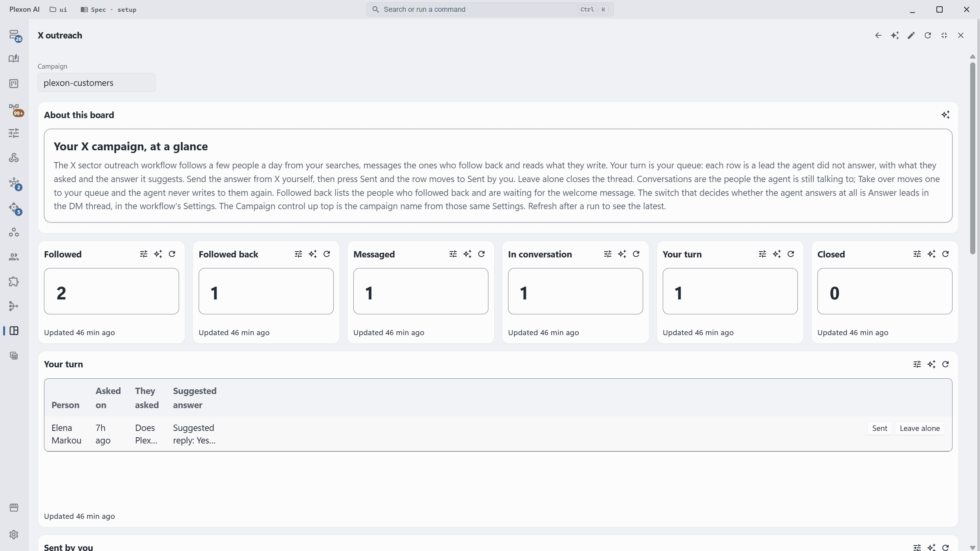Edit the board with the pencil icon
The image size is (980, 551).
pos(911,35)
